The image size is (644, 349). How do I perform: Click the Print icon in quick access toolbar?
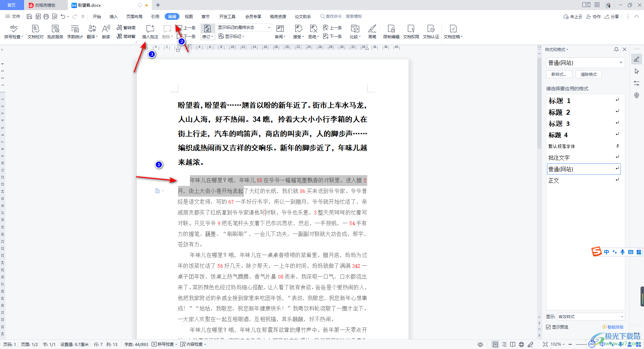[46, 16]
